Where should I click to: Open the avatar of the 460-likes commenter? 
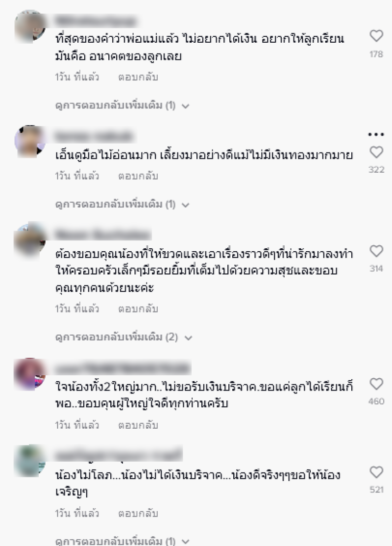pyautogui.click(x=30, y=374)
